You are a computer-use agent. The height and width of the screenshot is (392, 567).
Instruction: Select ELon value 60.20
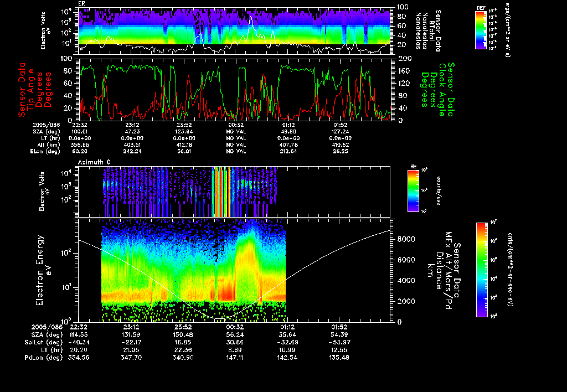pyautogui.click(x=80, y=151)
